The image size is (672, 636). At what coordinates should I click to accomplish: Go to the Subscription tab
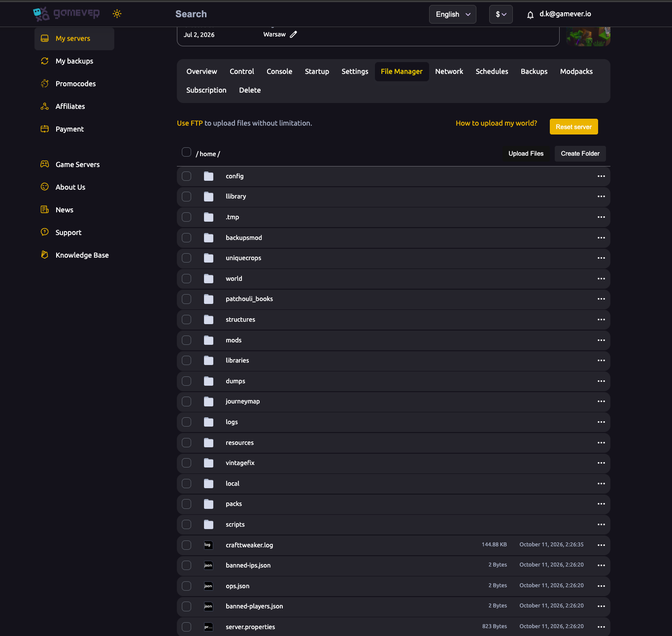pos(206,90)
